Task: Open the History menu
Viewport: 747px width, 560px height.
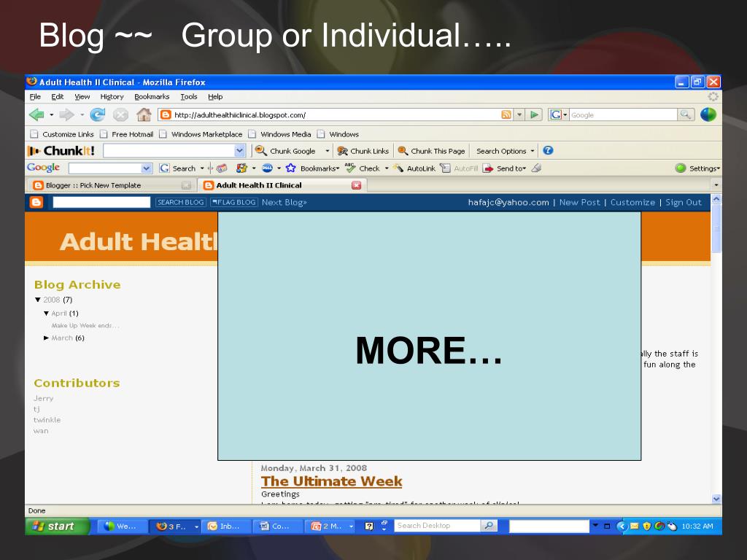Action: click(112, 97)
